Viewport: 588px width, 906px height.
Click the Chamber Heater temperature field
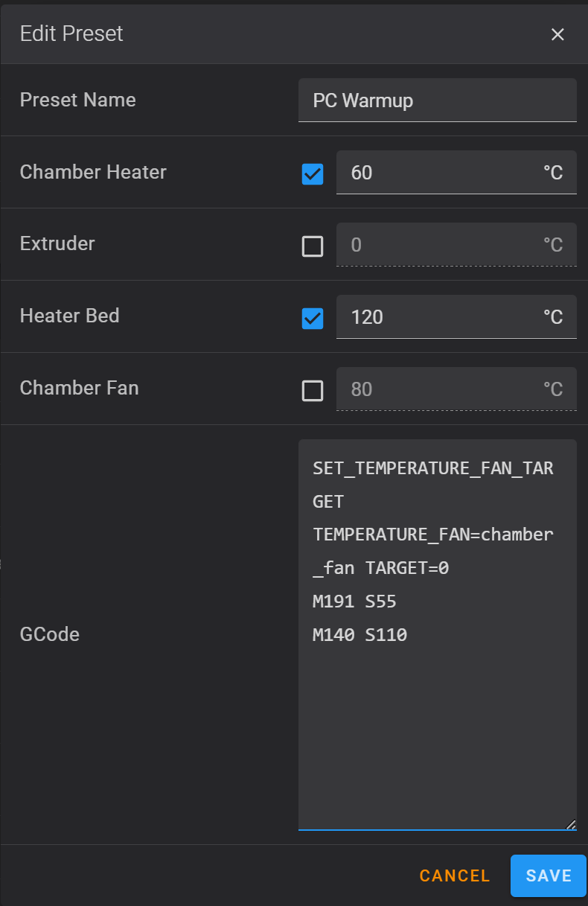(x=456, y=172)
